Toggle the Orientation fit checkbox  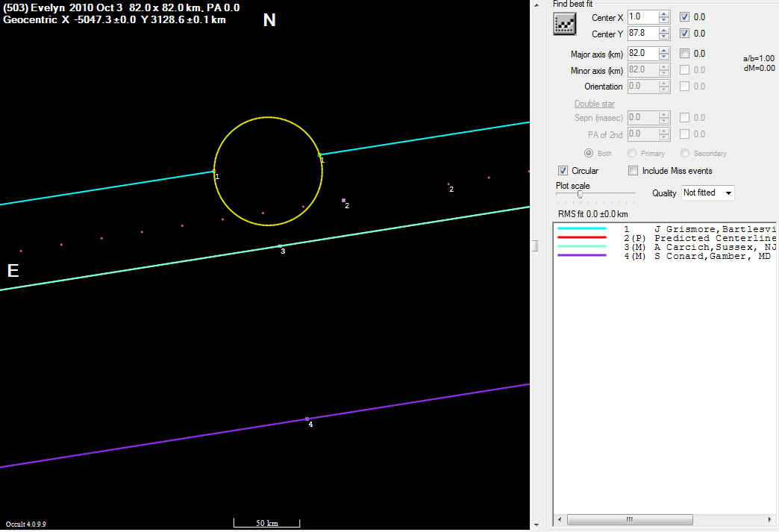point(684,86)
